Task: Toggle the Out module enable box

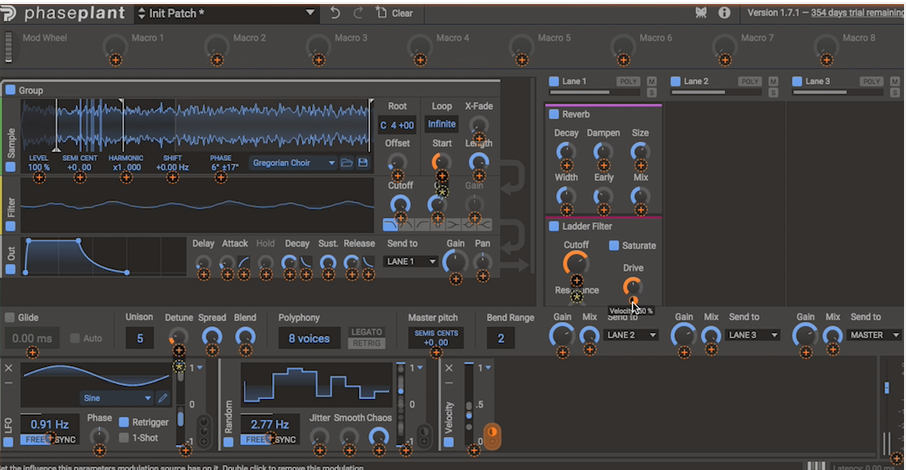Action: (x=10, y=269)
